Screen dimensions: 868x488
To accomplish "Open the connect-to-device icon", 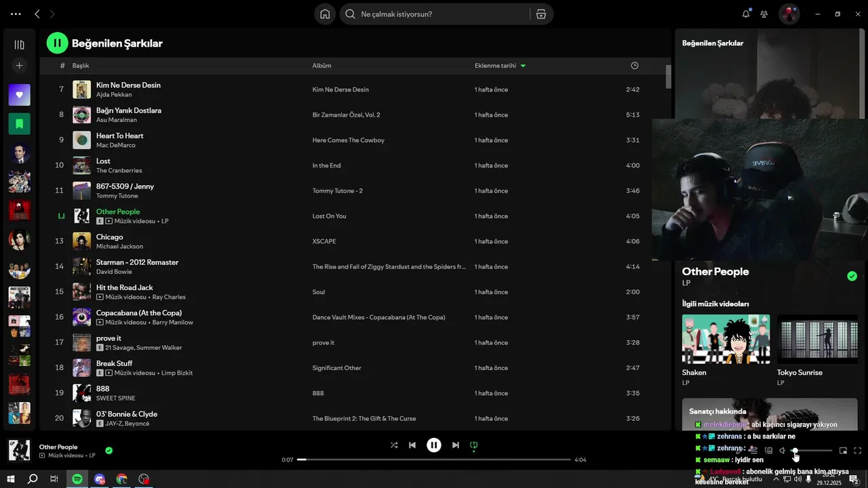I will (x=768, y=450).
